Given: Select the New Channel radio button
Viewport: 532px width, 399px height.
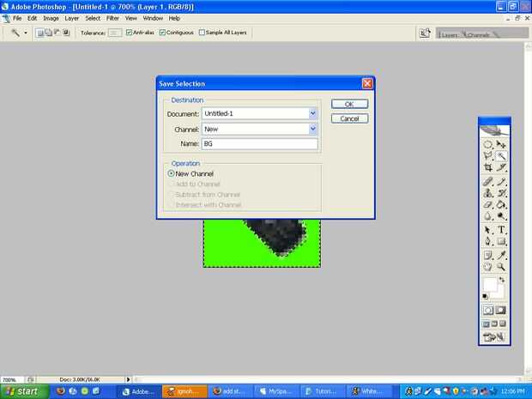Looking at the screenshot, I should (172, 173).
